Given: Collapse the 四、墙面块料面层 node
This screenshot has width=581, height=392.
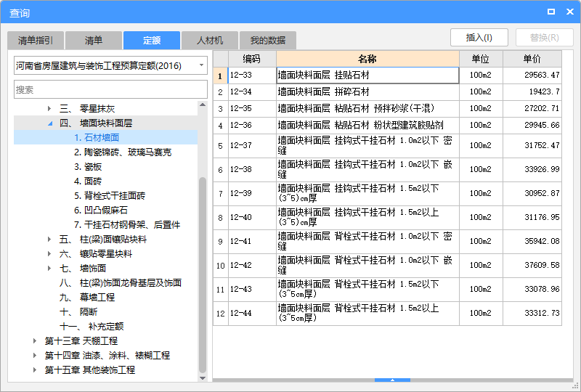Looking at the screenshot, I should tap(50, 123).
